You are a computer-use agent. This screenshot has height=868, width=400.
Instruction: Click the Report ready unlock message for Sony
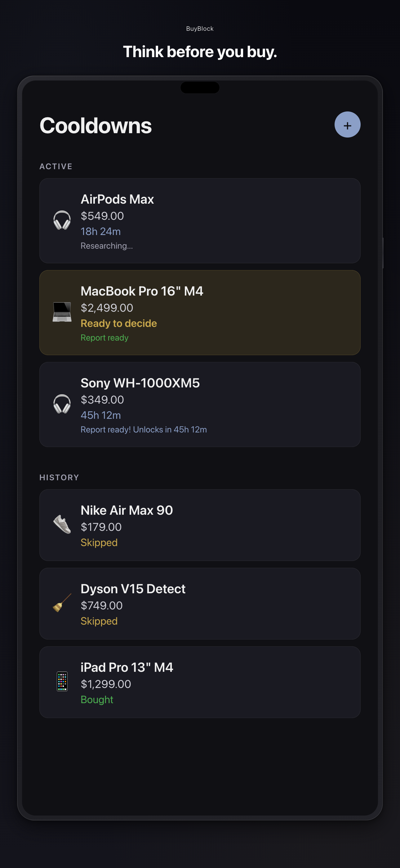point(144,429)
